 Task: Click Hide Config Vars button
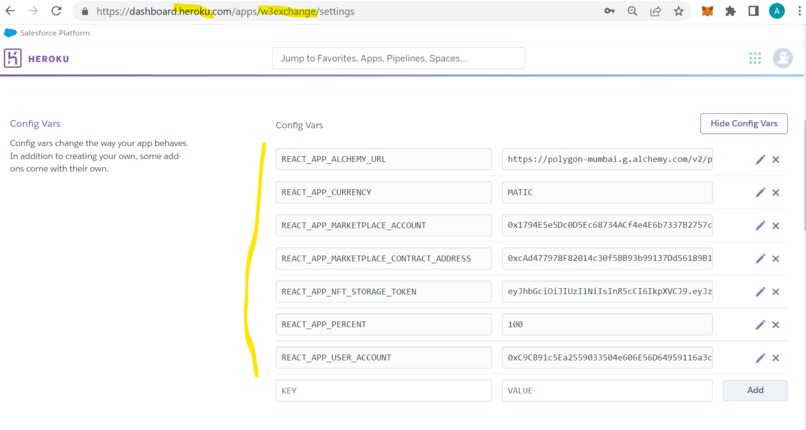click(743, 123)
